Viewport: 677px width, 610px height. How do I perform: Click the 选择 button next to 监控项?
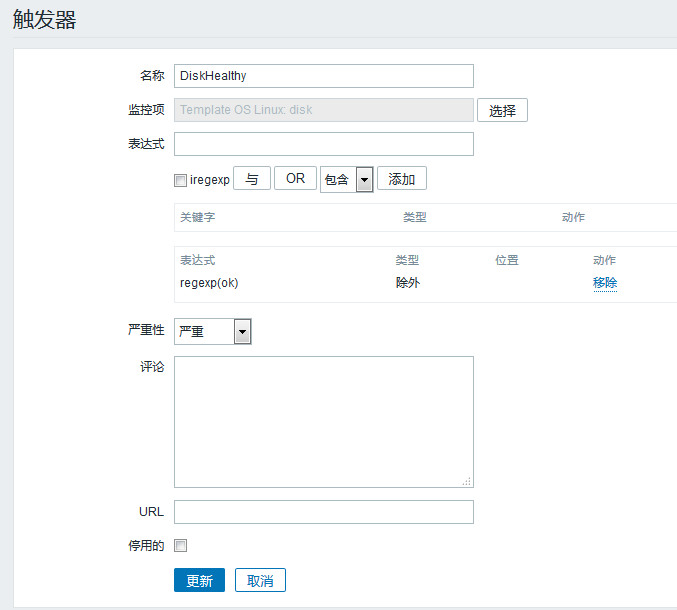502,110
